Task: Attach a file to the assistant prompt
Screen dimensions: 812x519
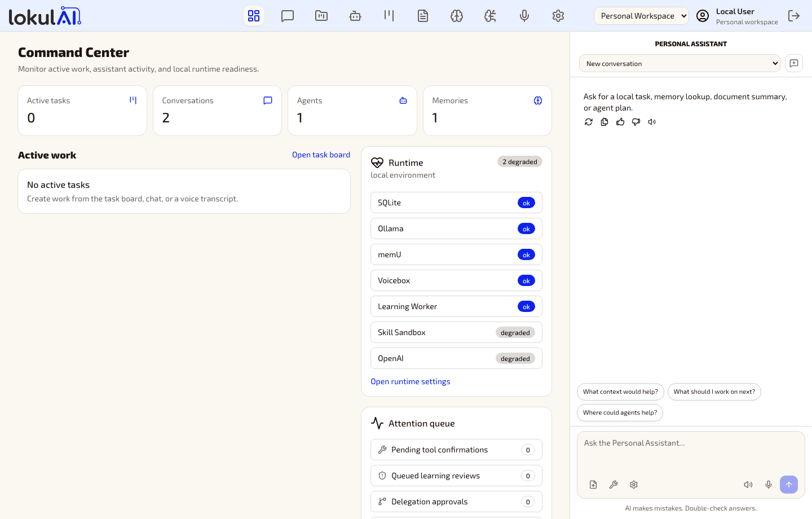Action: 593,485
